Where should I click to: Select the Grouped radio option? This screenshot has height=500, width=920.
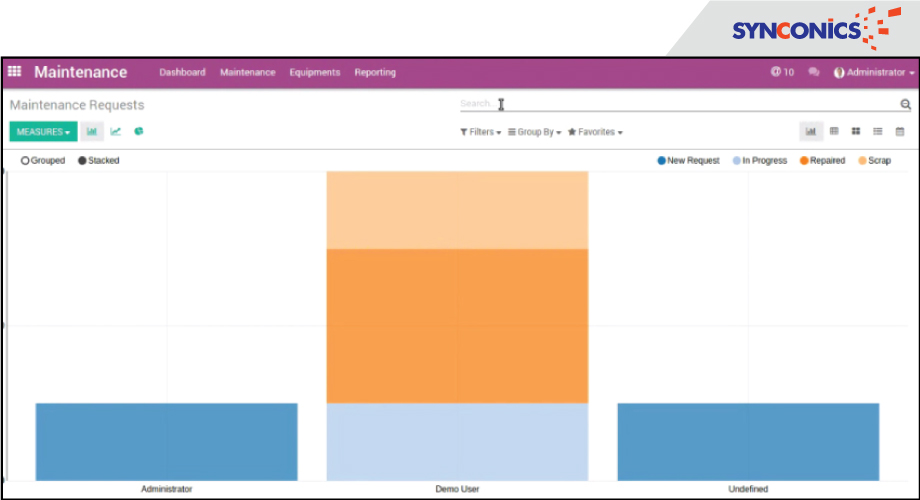(25, 160)
